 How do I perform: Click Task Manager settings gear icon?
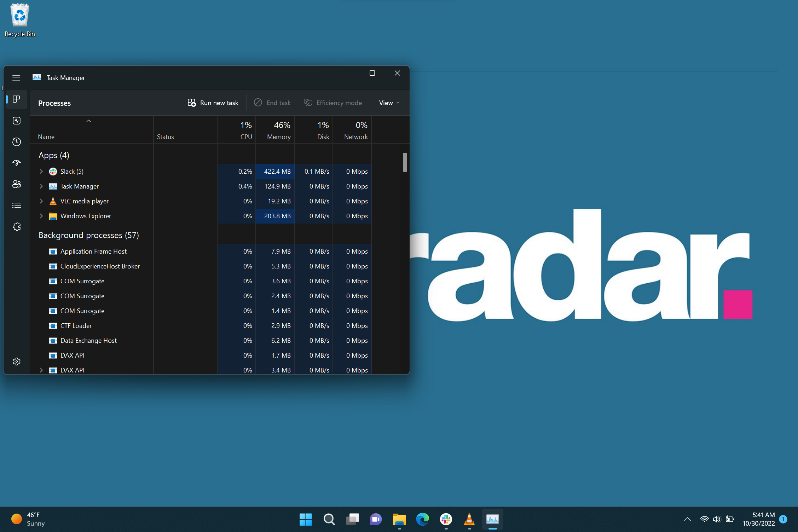[17, 361]
